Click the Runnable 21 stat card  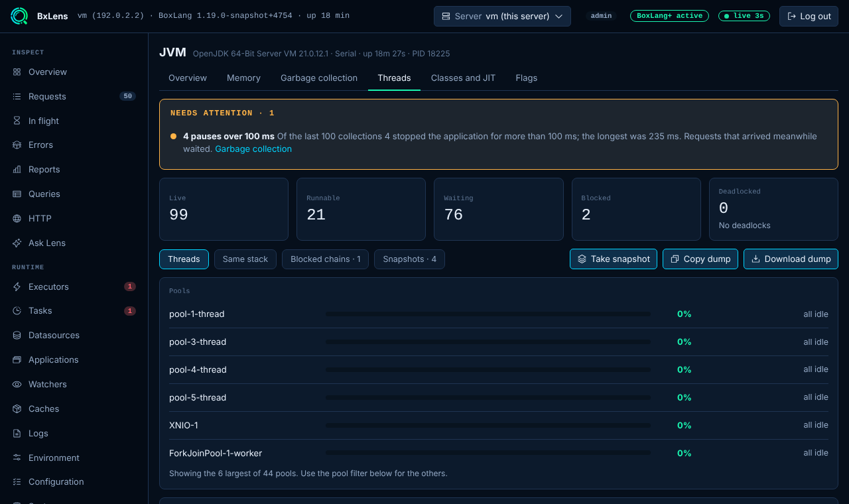click(x=361, y=209)
